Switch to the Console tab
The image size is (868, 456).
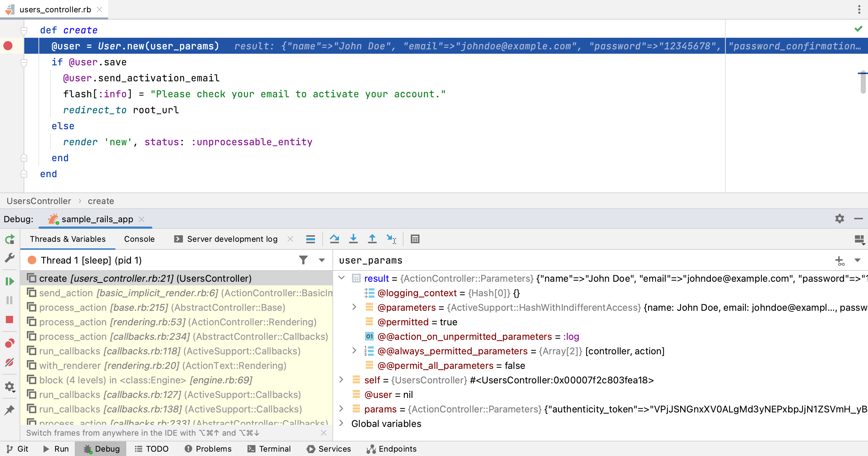139,239
